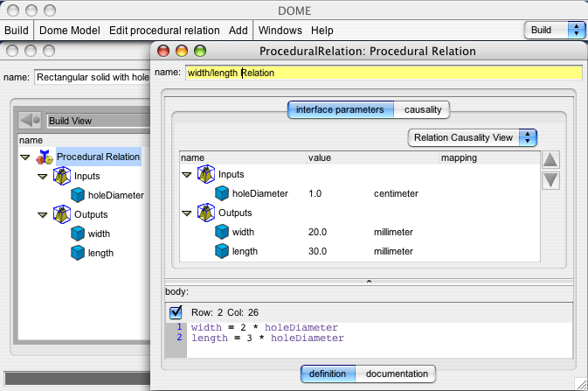Image resolution: width=588 pixels, height=391 pixels.
Task: Click the resize grip at window bottom-right corner
Action: (x=581, y=384)
